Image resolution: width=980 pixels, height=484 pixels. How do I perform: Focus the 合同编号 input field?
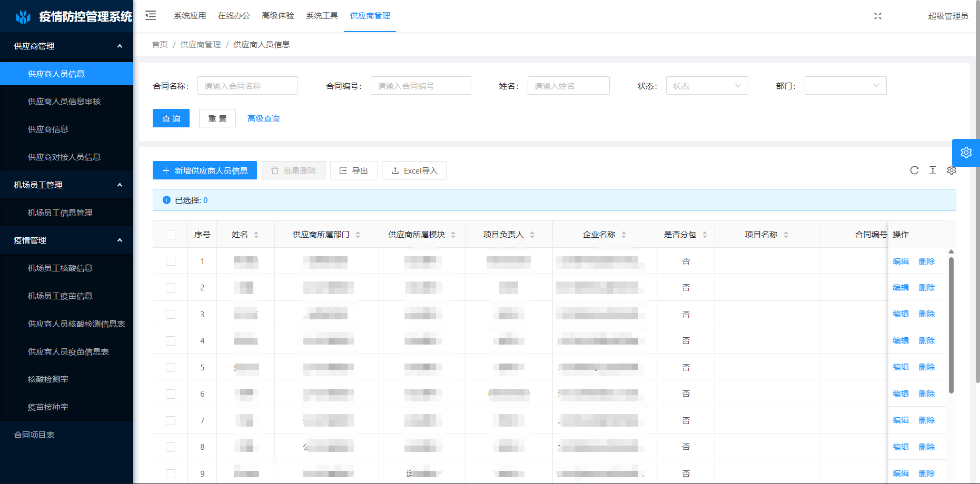tap(421, 86)
